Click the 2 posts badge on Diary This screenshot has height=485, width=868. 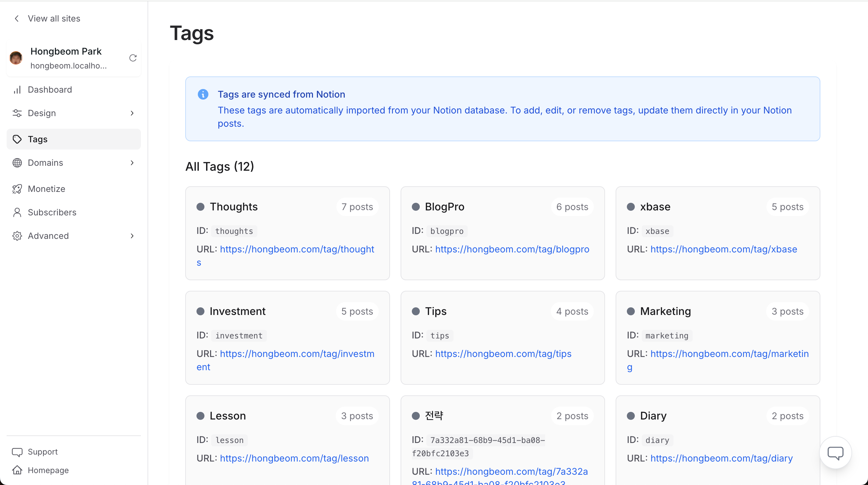[x=788, y=416]
